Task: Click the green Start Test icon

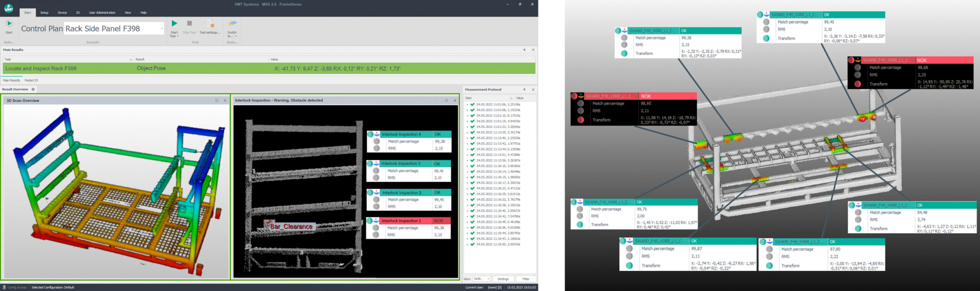Action: [174, 24]
